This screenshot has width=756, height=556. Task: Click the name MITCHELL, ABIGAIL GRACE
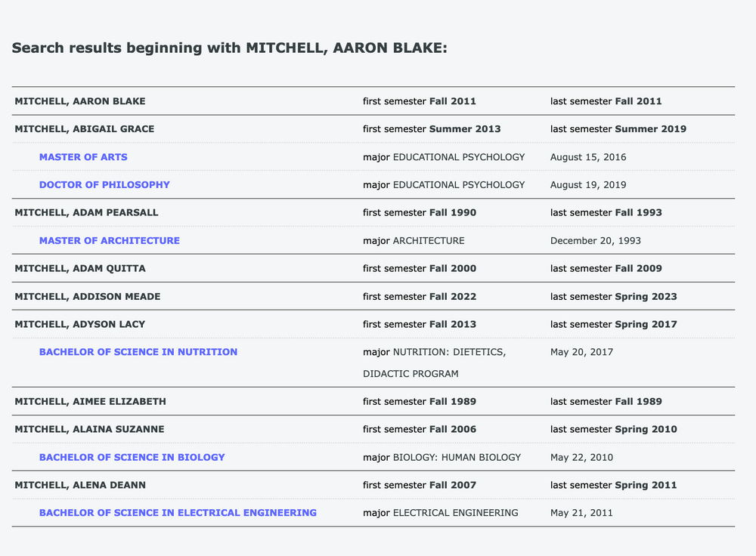click(85, 129)
